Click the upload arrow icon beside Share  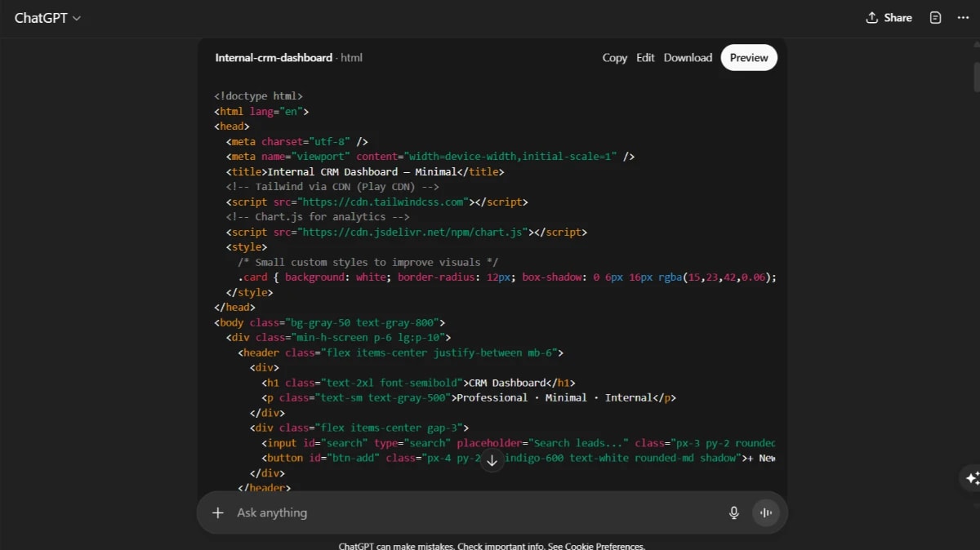(x=872, y=17)
